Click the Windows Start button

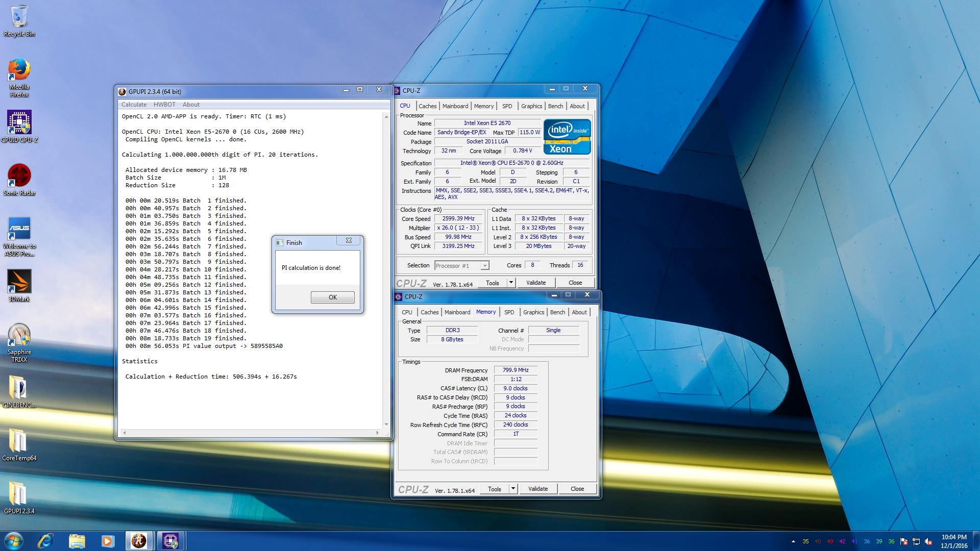(x=14, y=541)
